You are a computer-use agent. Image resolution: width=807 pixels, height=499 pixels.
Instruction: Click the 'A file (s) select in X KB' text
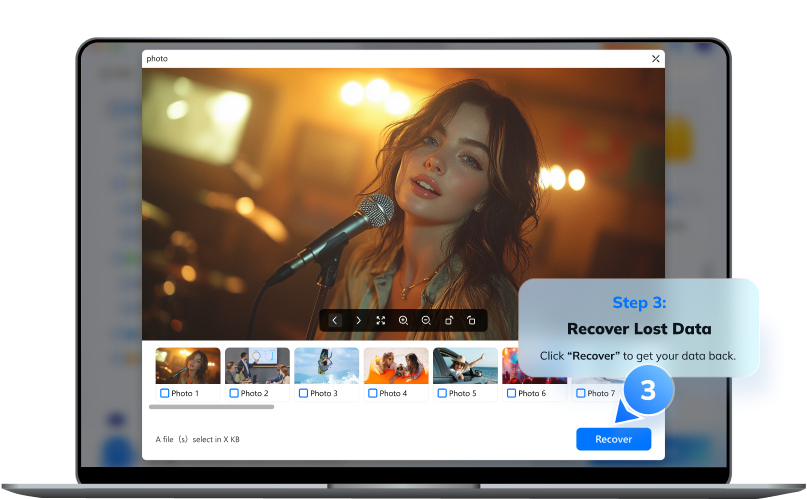tap(198, 439)
